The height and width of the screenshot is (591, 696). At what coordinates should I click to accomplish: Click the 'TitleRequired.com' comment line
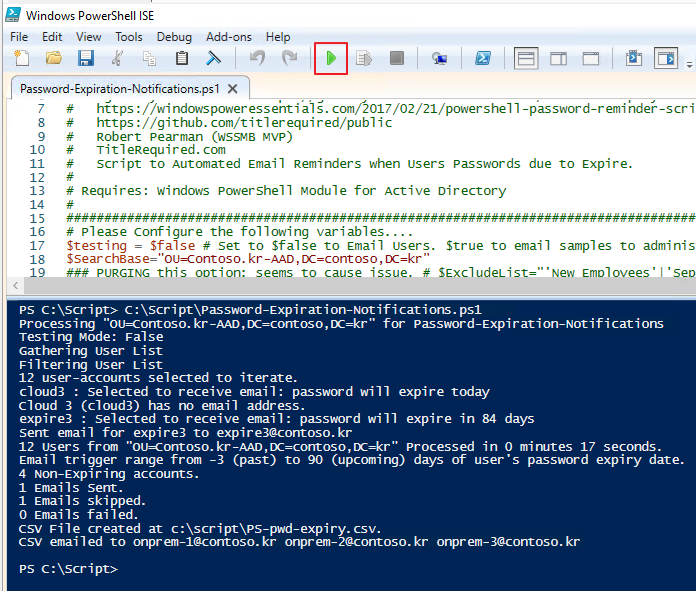(x=161, y=150)
